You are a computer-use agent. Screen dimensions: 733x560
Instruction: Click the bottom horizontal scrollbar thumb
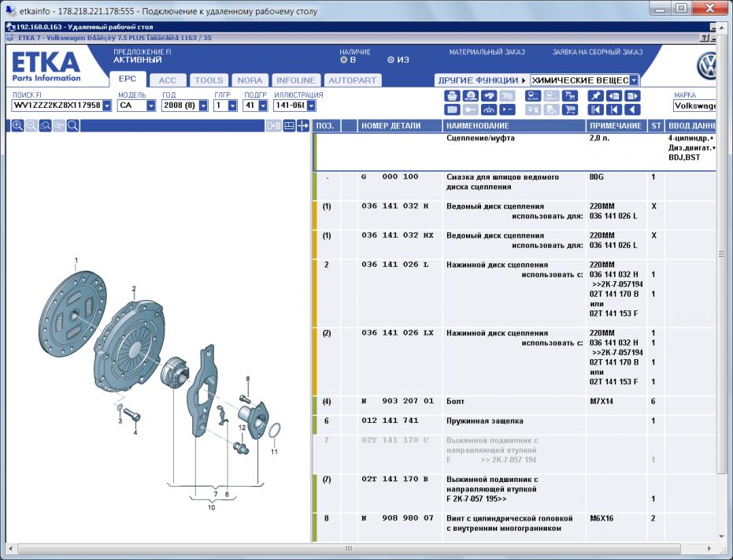348,548
